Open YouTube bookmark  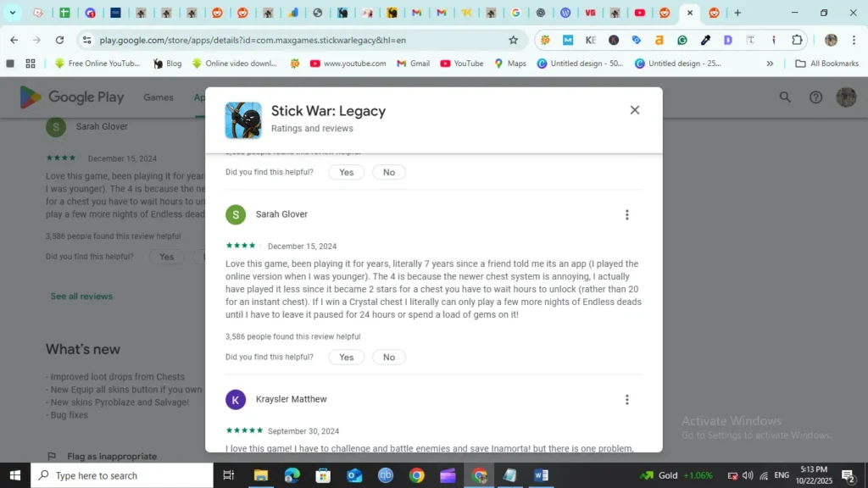462,64
